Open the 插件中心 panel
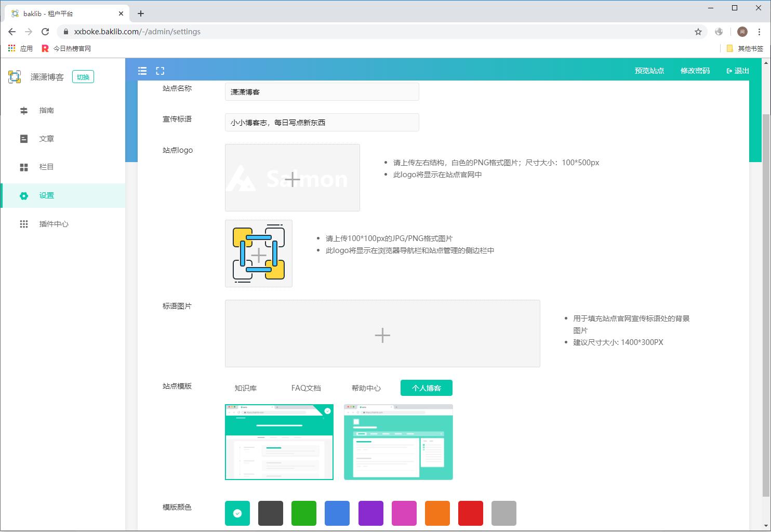 coord(54,223)
